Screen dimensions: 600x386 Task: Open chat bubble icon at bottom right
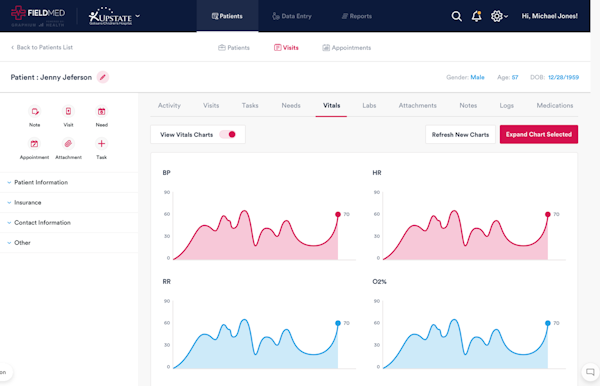click(590, 372)
